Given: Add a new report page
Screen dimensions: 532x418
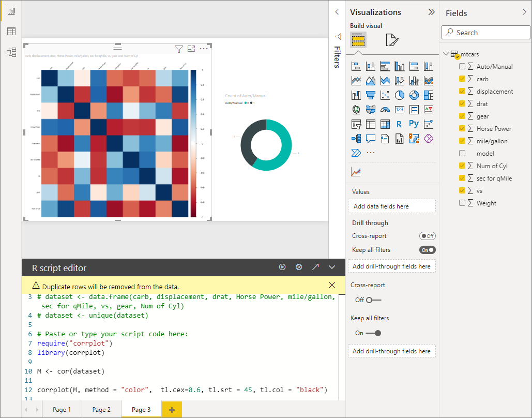Looking at the screenshot, I should tap(172, 410).
